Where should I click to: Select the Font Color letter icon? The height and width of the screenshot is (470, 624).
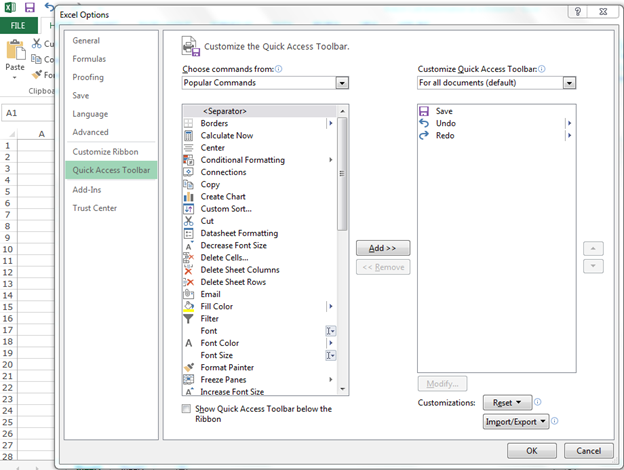coord(188,343)
